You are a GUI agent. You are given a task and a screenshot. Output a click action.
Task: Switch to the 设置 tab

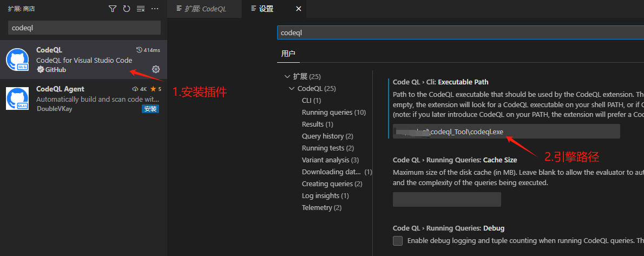click(266, 9)
